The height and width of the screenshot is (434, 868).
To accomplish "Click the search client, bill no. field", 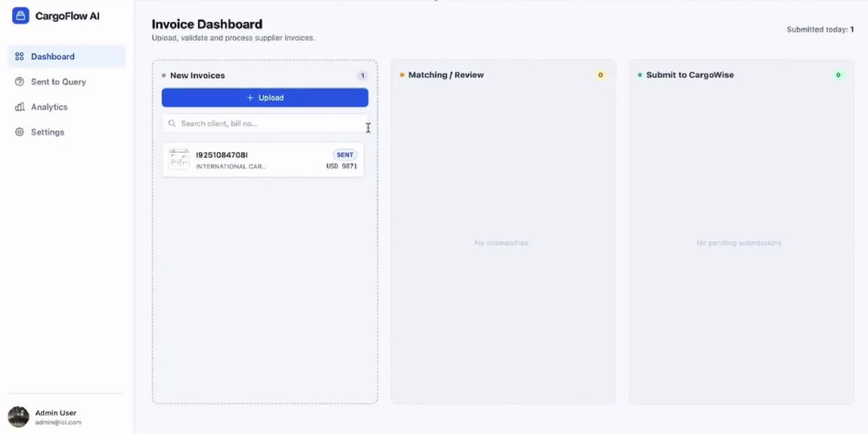I will click(265, 123).
